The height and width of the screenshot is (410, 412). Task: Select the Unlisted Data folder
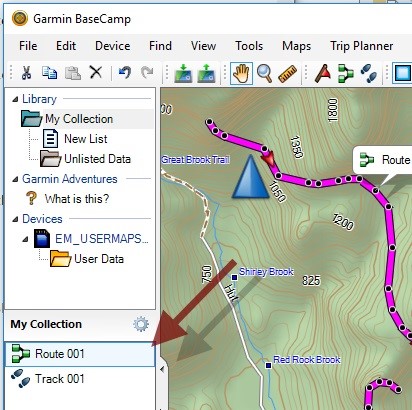coord(97,159)
